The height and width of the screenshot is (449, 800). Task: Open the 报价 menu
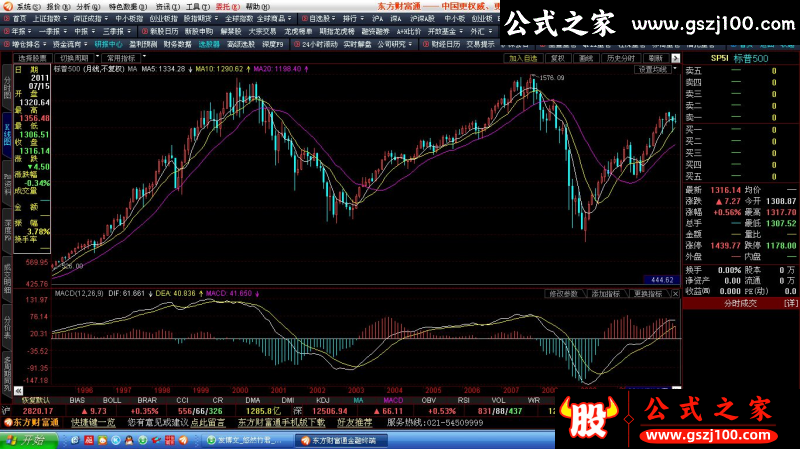click(58, 7)
